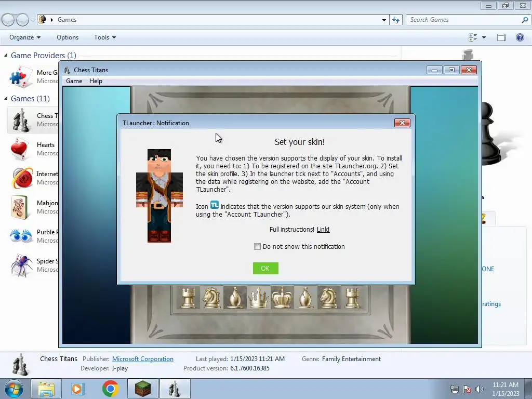Click the Chess Titans details pane icon
Image resolution: width=532 pixels, height=399 pixels.
pyautogui.click(x=20, y=364)
